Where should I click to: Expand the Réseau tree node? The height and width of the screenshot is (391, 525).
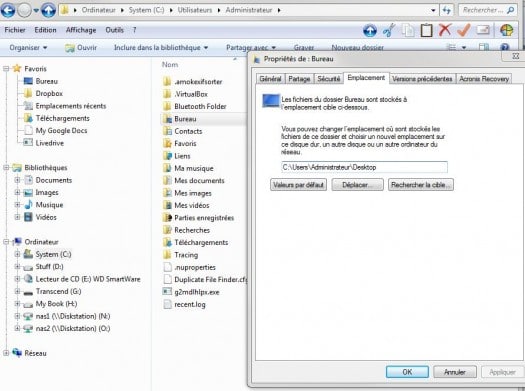tap(6, 353)
